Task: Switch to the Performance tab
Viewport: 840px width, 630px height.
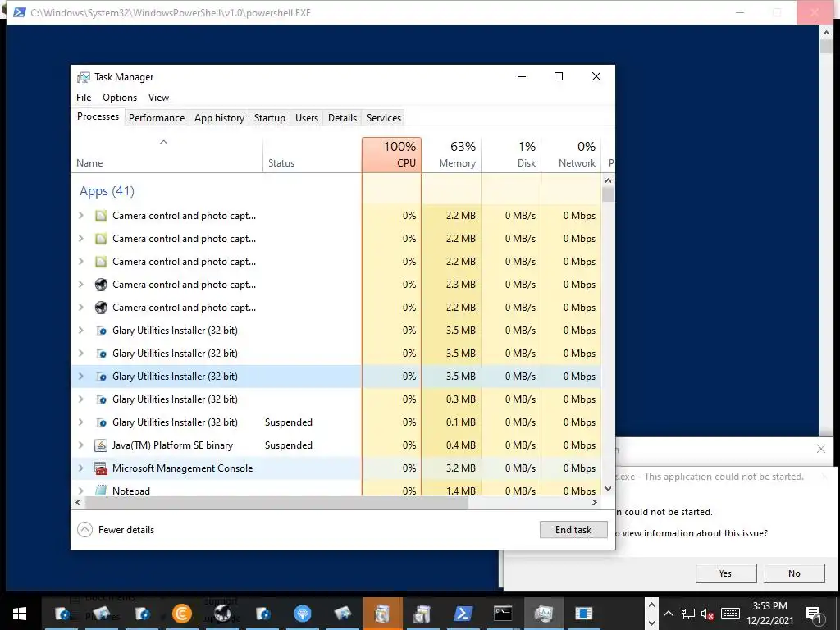Action: (157, 118)
